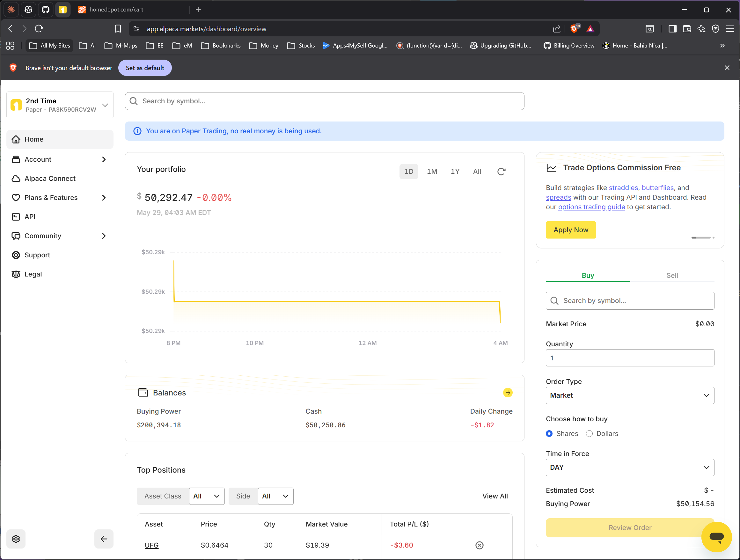Focus the top Search by symbol field
This screenshot has height=560, width=740.
325,101
